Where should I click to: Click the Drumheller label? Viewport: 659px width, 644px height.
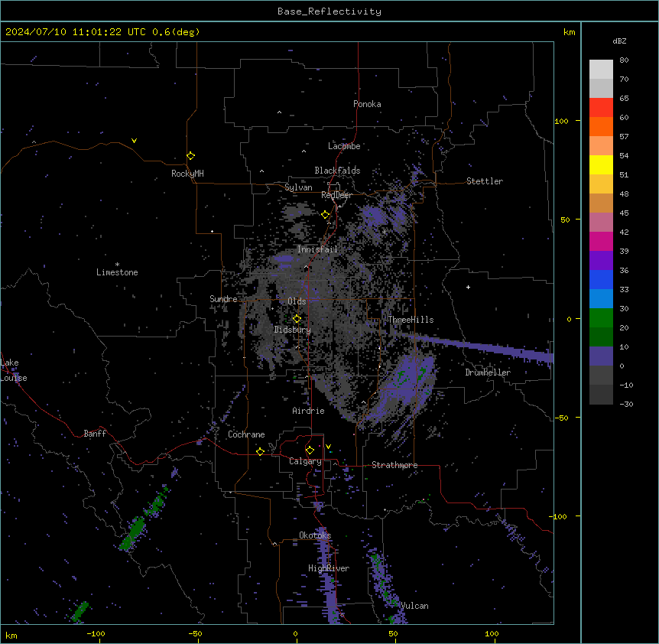(x=488, y=372)
